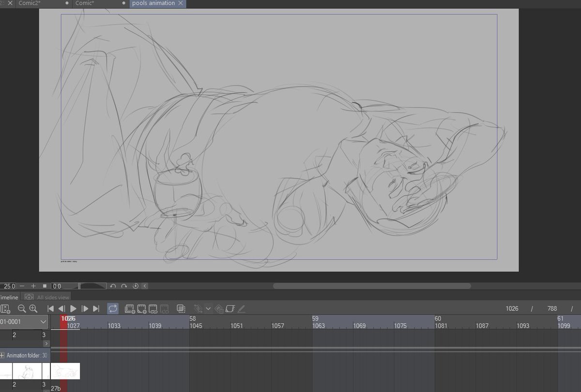
Task: Edit the zoom percentage field 25.0
Action: 9,286
